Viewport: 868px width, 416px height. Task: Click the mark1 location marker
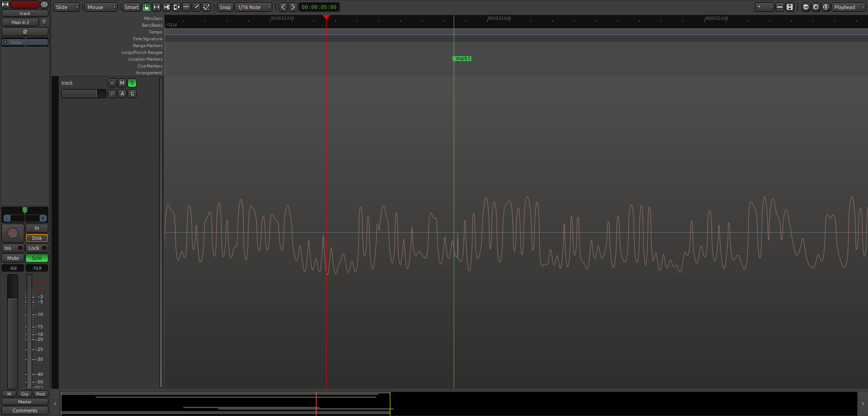click(x=462, y=58)
